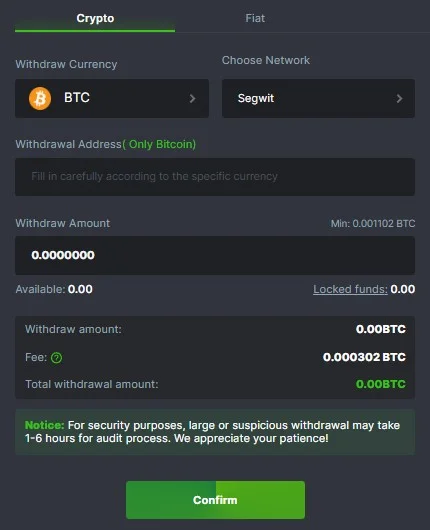This screenshot has height=530, width=430.
Task: Open the Locked funds link
Action: tap(350, 289)
